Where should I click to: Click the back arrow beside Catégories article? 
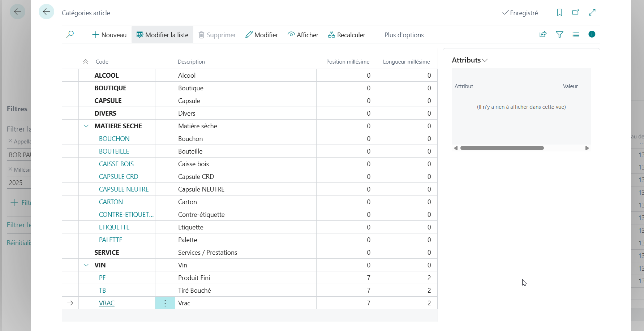46,12
